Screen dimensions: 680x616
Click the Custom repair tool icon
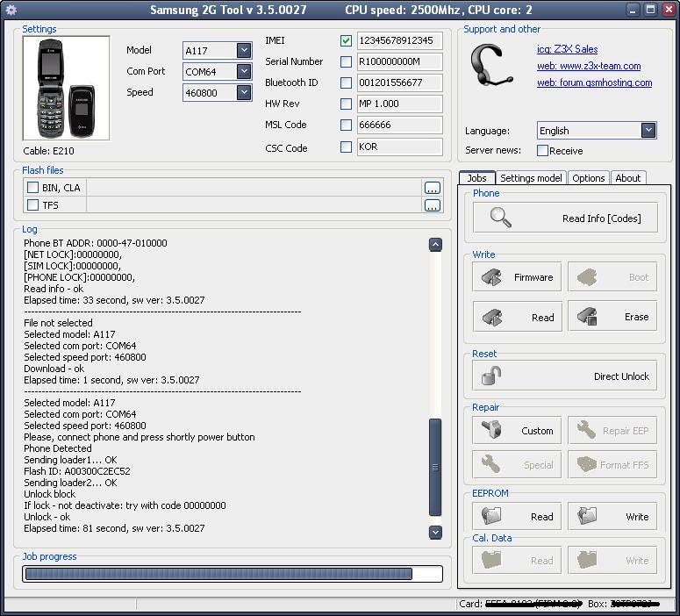tap(491, 429)
